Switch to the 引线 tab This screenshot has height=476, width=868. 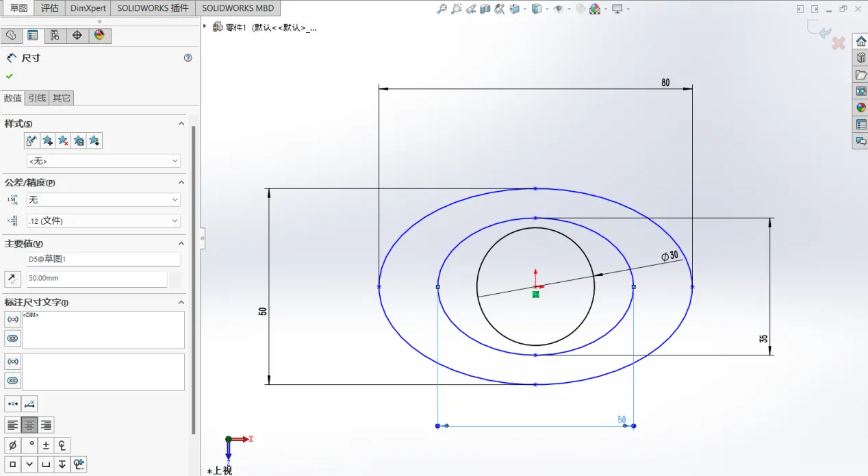tap(37, 98)
